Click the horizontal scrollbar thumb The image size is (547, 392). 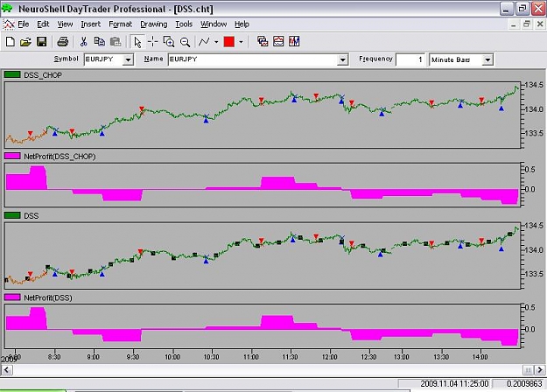coord(528,369)
